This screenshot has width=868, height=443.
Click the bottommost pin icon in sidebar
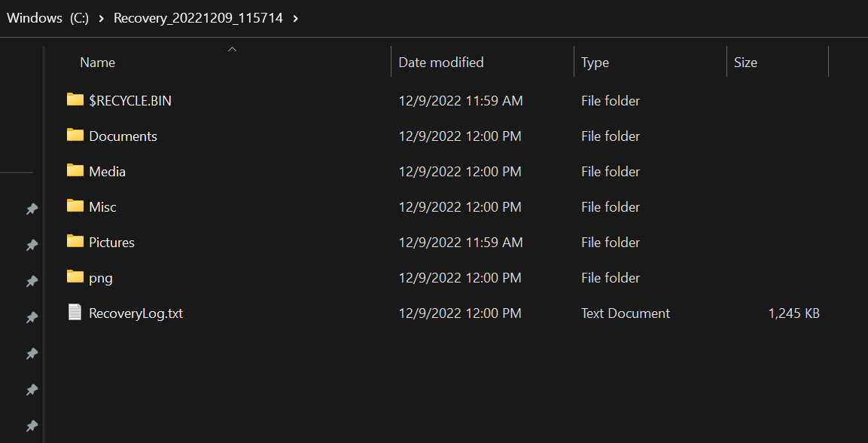[x=32, y=425]
